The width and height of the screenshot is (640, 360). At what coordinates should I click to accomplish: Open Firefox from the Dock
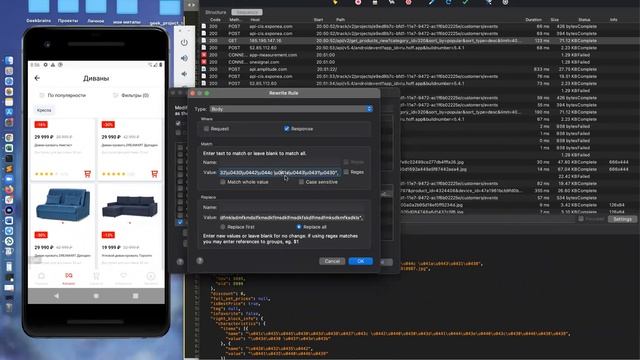[x=9, y=189]
